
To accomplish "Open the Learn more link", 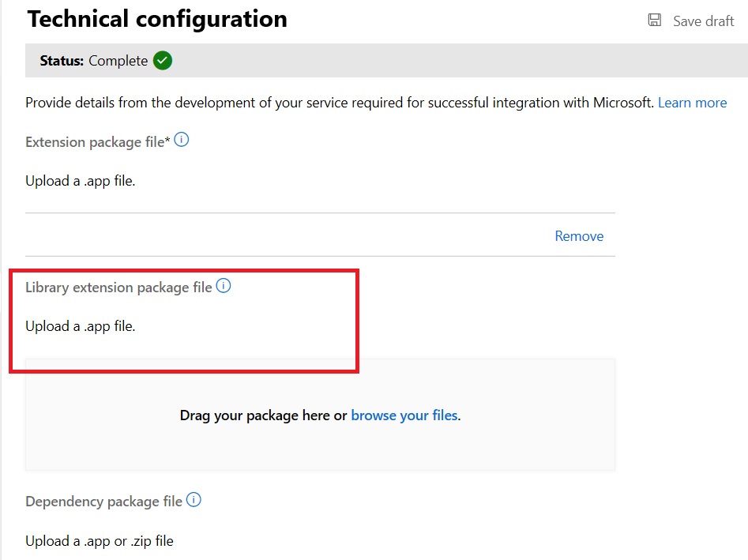I will click(692, 103).
